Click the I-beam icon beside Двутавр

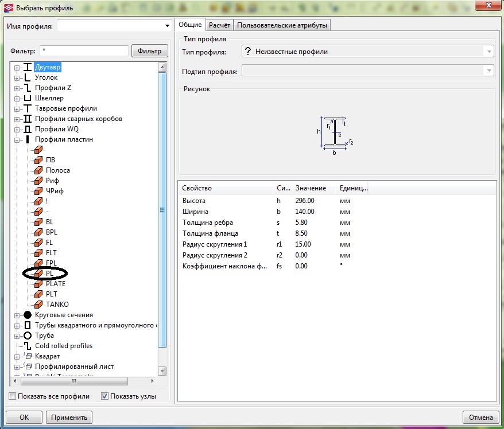point(28,67)
